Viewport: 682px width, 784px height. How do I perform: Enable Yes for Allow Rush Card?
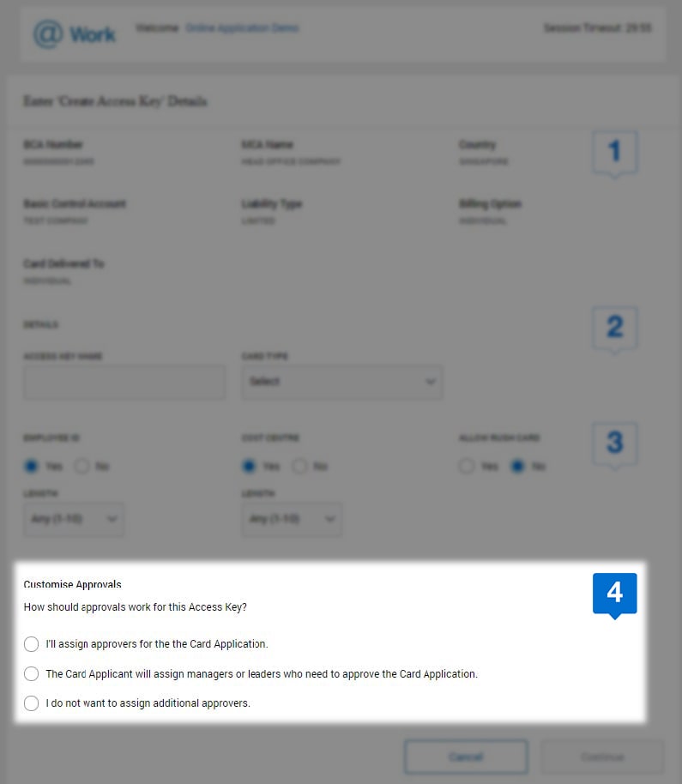(468, 466)
